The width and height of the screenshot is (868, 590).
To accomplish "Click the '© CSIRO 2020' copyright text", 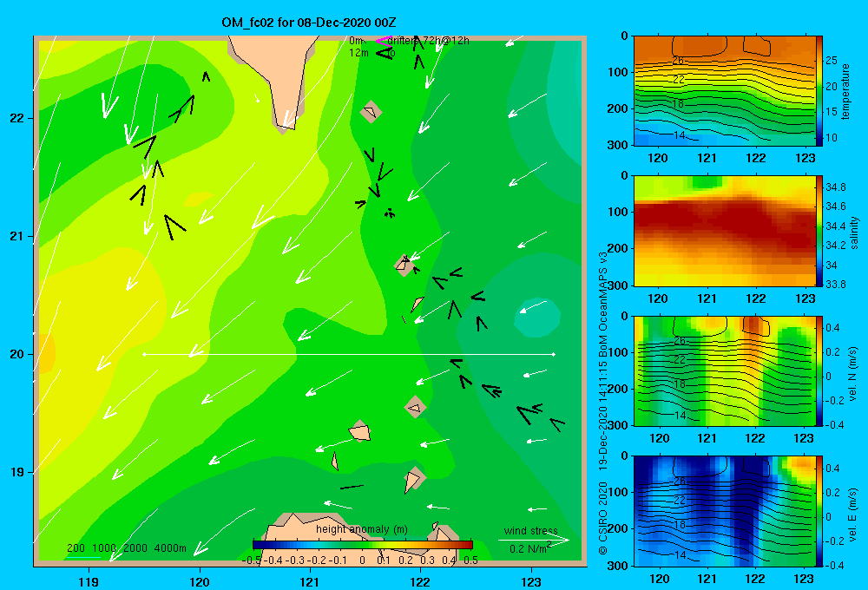I will [x=603, y=518].
